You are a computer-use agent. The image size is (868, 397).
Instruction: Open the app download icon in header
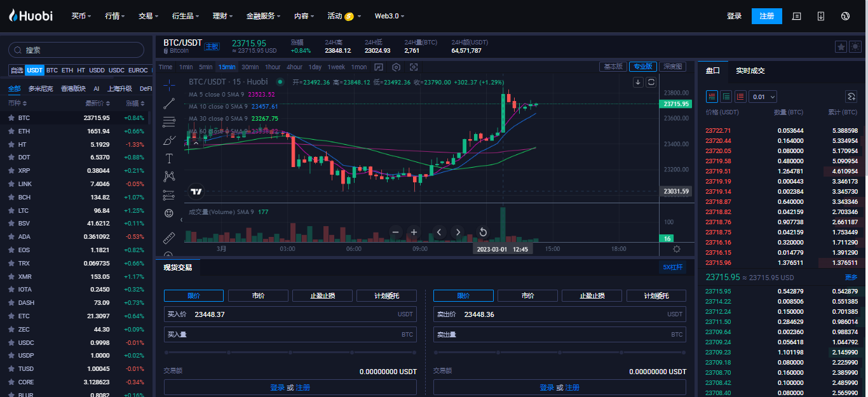(x=821, y=16)
